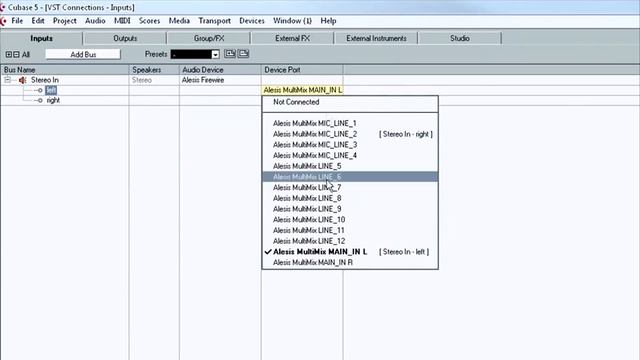Choose Alesis MultiMix MIC_LINE_3
Image resolution: width=640 pixels, height=360 pixels.
[x=350, y=144]
